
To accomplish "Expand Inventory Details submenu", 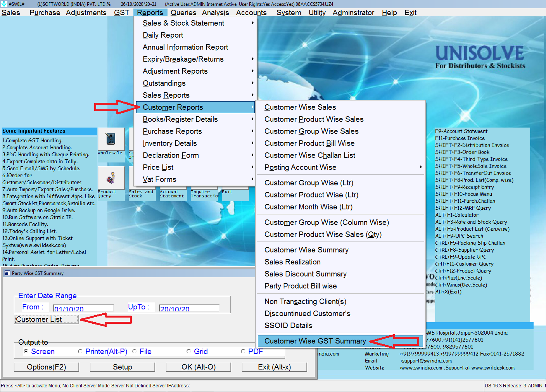I will pos(195,143).
